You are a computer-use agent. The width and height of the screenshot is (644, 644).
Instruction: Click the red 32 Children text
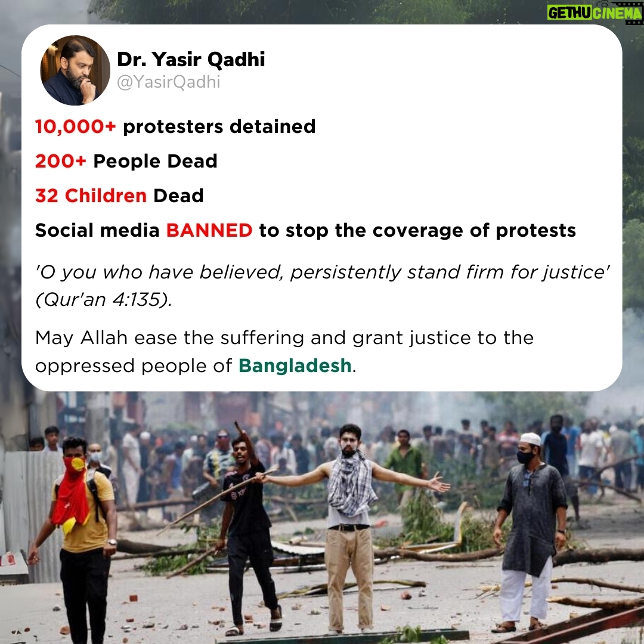(91, 196)
